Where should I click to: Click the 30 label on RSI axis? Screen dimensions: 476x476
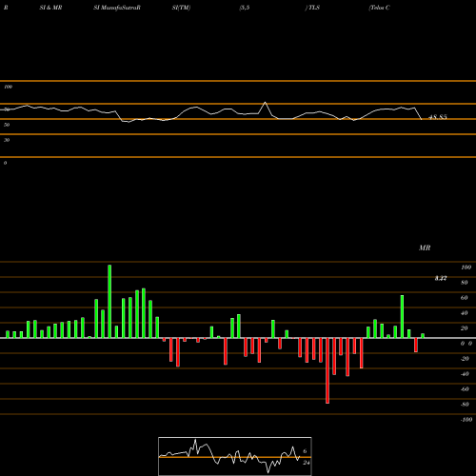tap(7, 140)
